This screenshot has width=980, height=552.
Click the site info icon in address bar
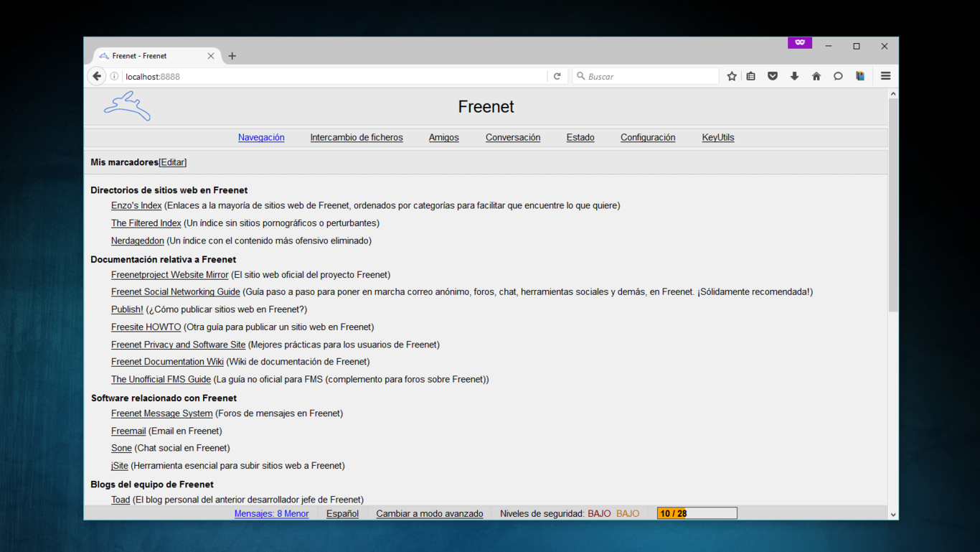coord(114,76)
